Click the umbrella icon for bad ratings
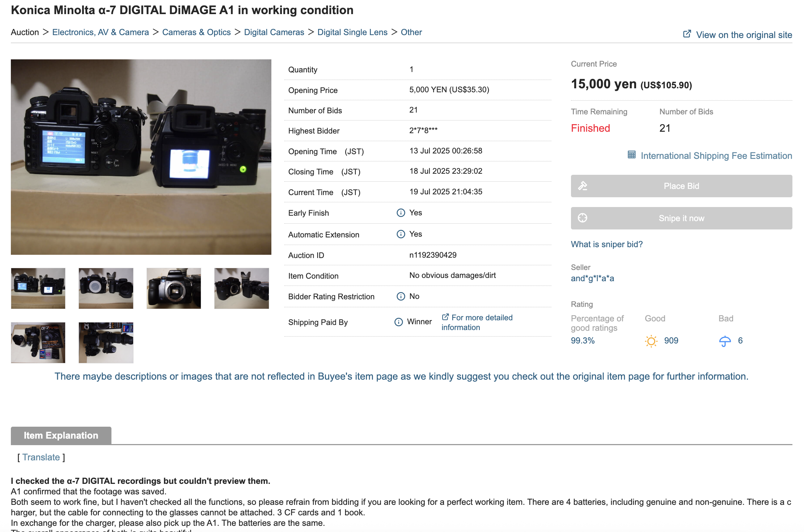This screenshot has height=532, width=804. pyautogui.click(x=725, y=341)
